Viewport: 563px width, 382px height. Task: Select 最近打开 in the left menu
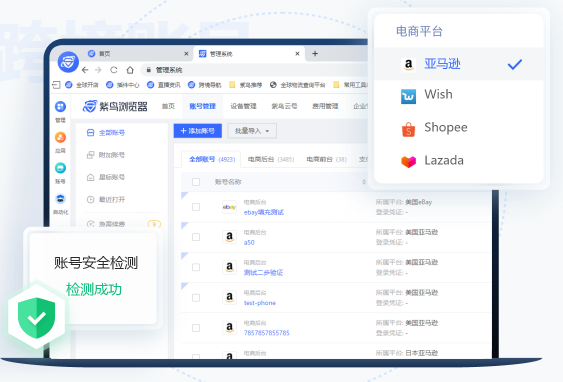pos(106,200)
